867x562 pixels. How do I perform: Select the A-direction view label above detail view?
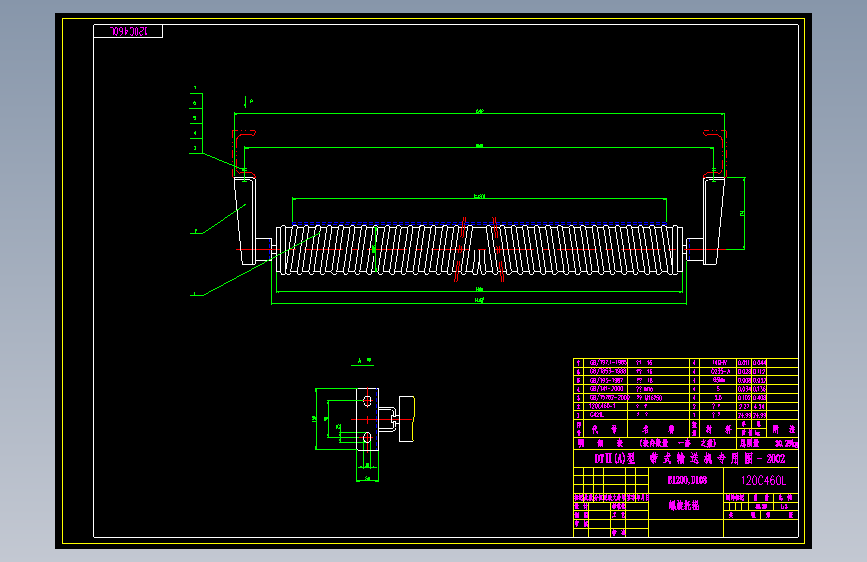[364, 361]
